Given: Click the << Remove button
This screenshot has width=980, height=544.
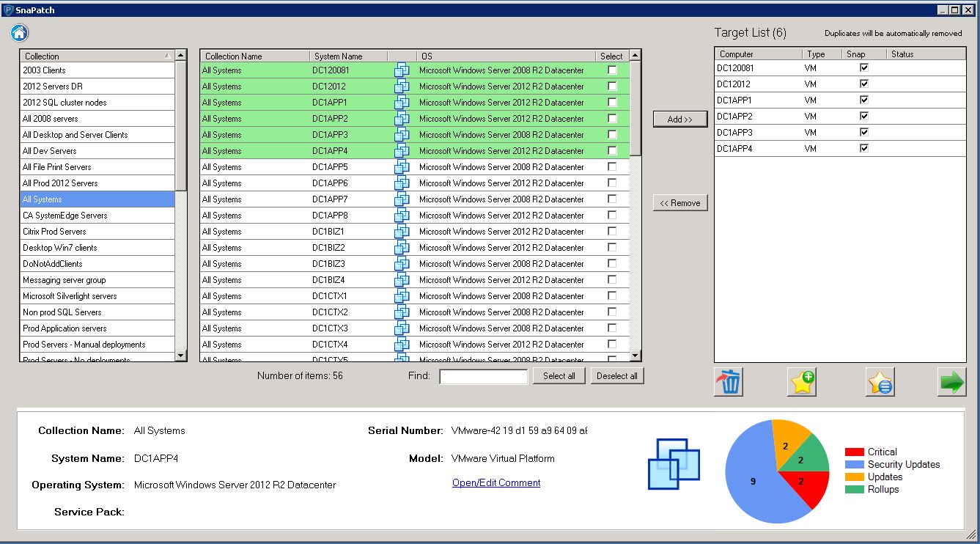Looking at the screenshot, I should click(680, 202).
